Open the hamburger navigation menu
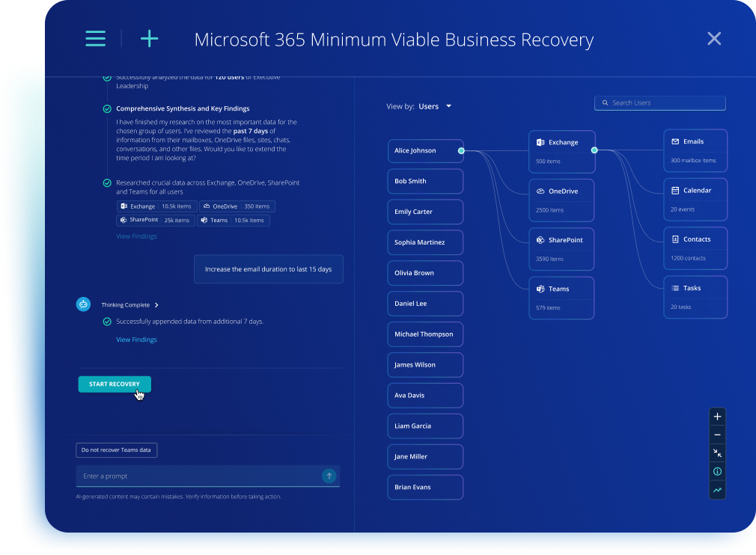 pos(95,38)
